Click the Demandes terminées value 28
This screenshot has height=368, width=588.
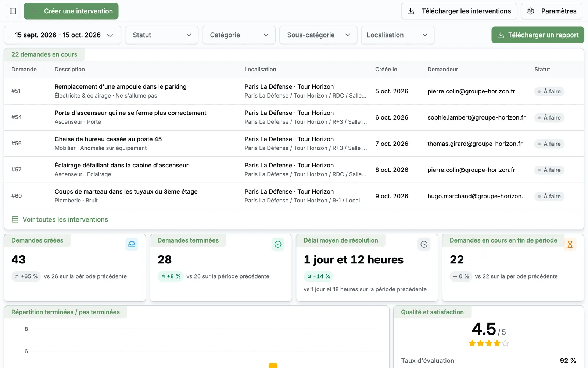(x=165, y=260)
